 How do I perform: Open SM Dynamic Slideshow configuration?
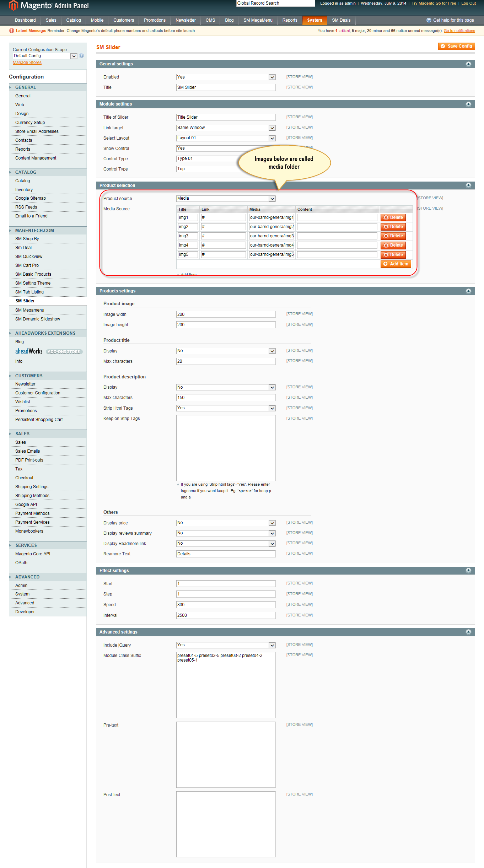pyautogui.click(x=38, y=319)
